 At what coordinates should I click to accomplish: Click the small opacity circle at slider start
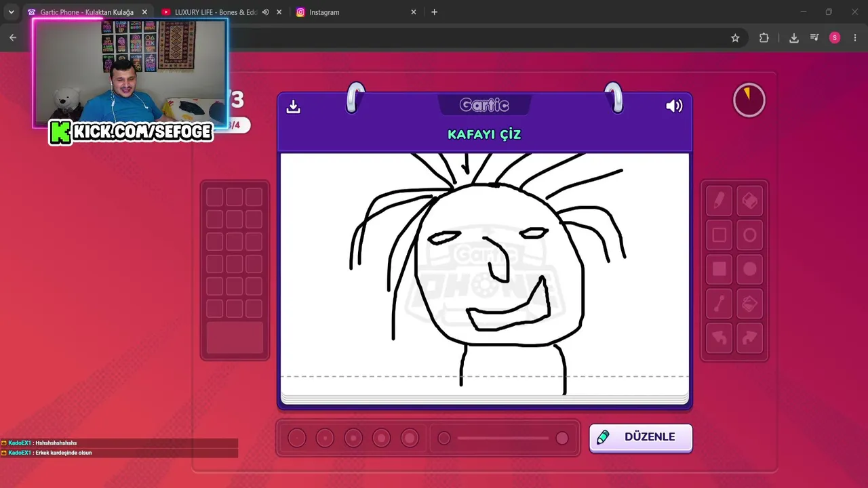point(444,439)
